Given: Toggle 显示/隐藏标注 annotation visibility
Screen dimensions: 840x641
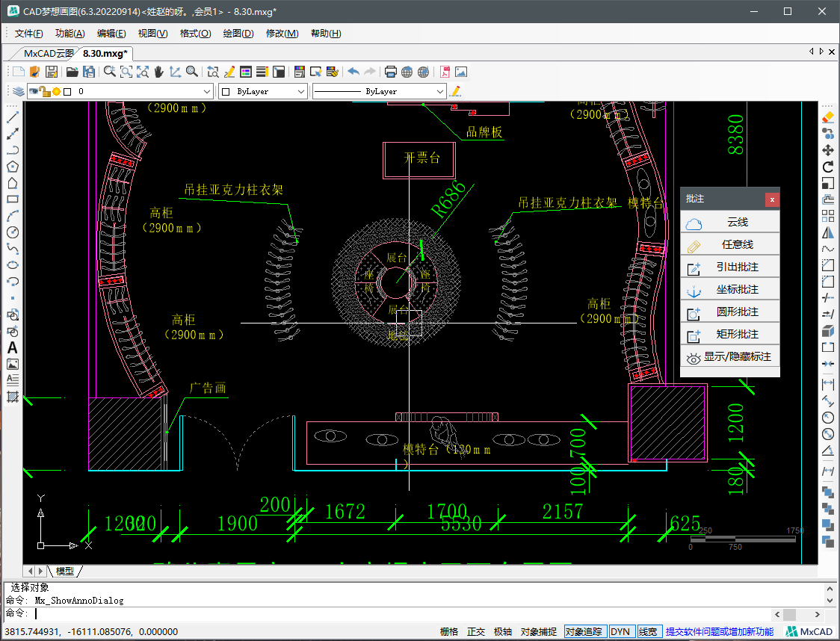Looking at the screenshot, I should click(x=729, y=356).
